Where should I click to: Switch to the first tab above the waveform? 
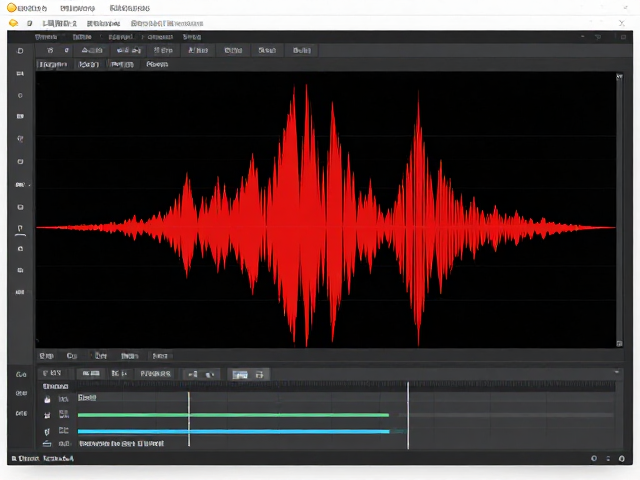[x=53, y=64]
